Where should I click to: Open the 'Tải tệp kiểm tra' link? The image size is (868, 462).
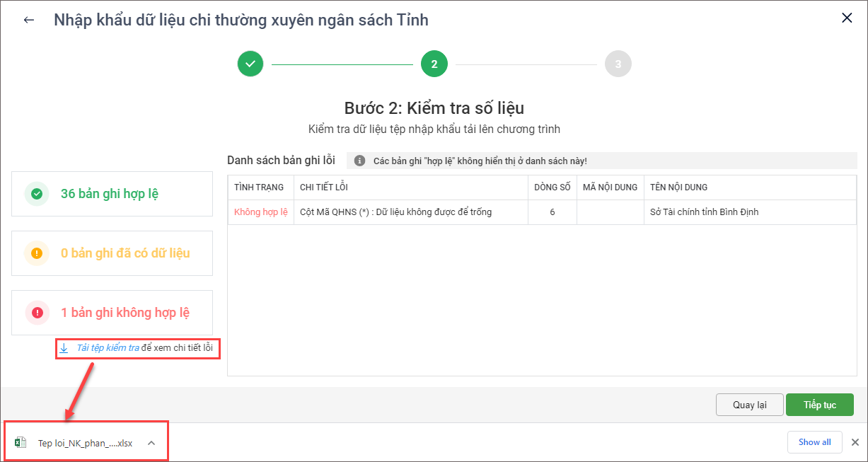(108, 348)
